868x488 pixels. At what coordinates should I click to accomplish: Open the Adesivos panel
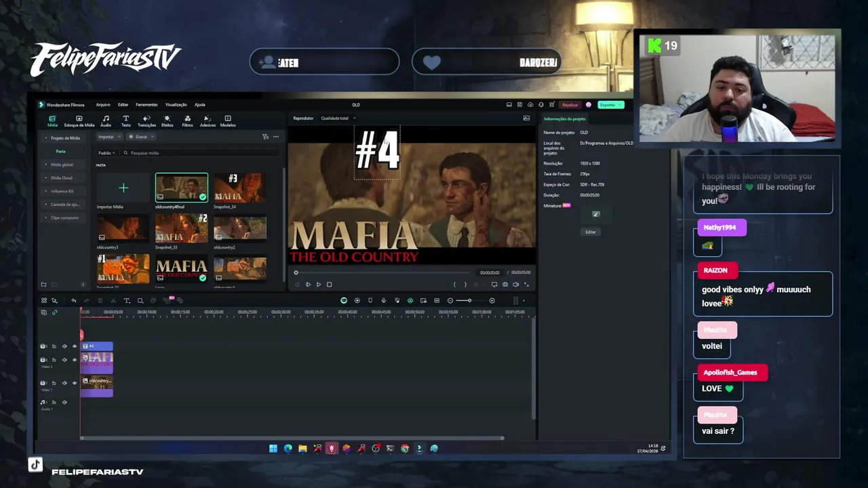point(208,121)
